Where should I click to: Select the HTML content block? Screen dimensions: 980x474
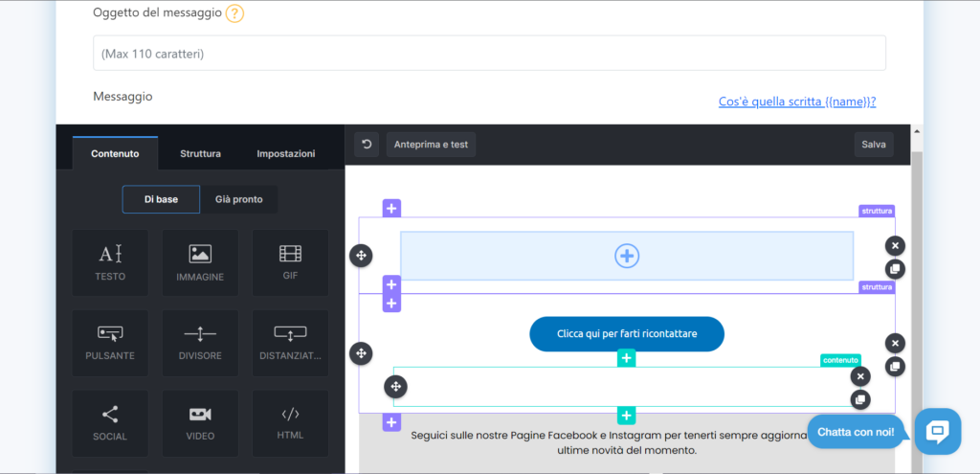pos(290,422)
